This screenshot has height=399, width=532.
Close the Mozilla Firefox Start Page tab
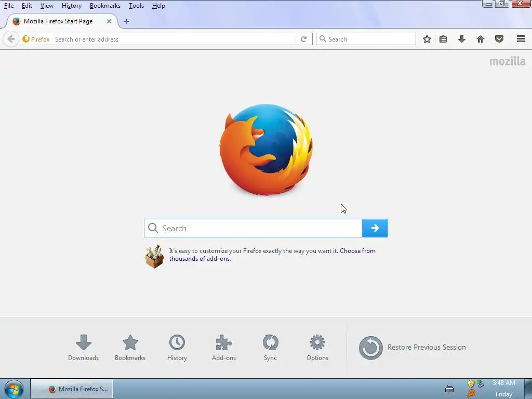(x=109, y=21)
